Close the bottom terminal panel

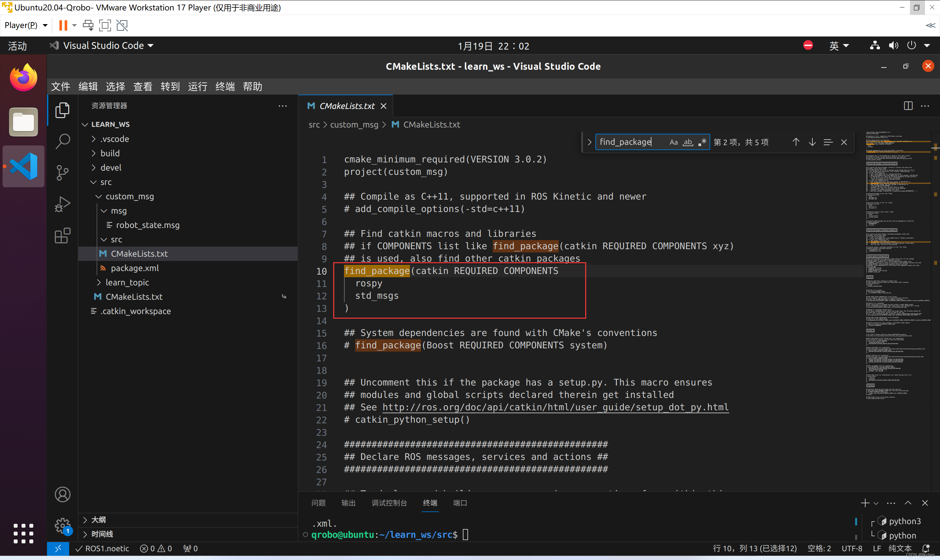click(925, 503)
